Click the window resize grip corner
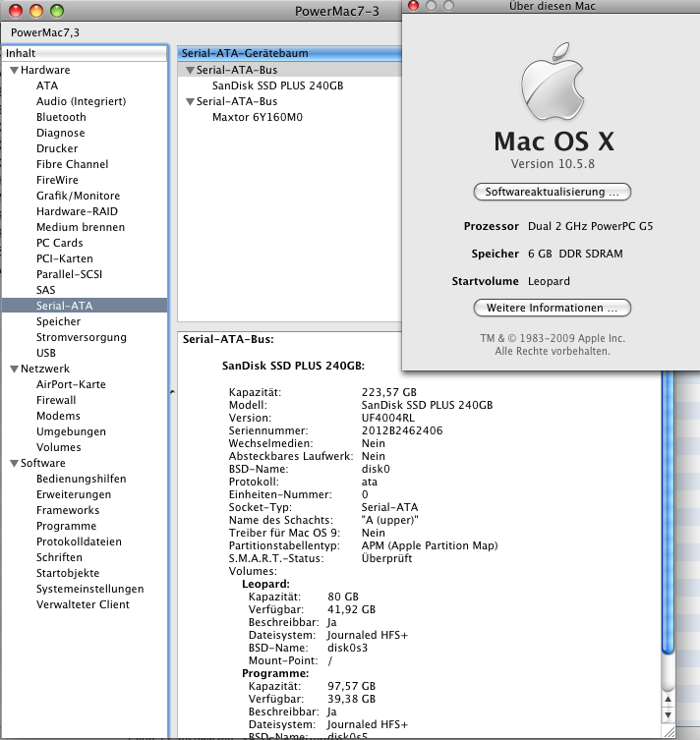 pos(669,731)
